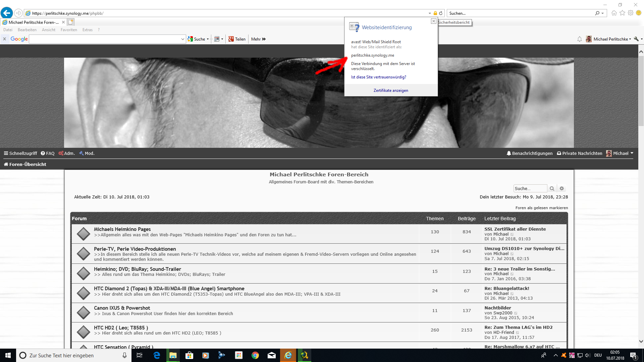The image size is (644, 362).
Task: Click the Zertifikate anzeigen link
Action: point(391,90)
